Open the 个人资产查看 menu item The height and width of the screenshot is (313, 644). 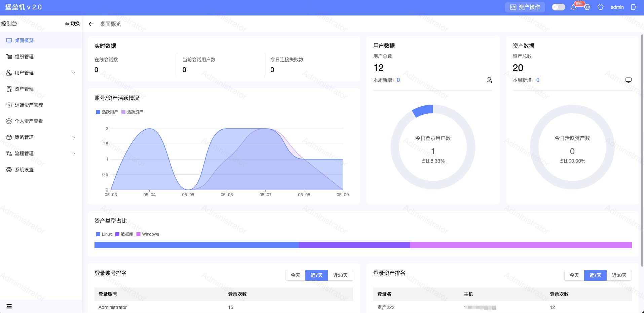pyautogui.click(x=41, y=121)
